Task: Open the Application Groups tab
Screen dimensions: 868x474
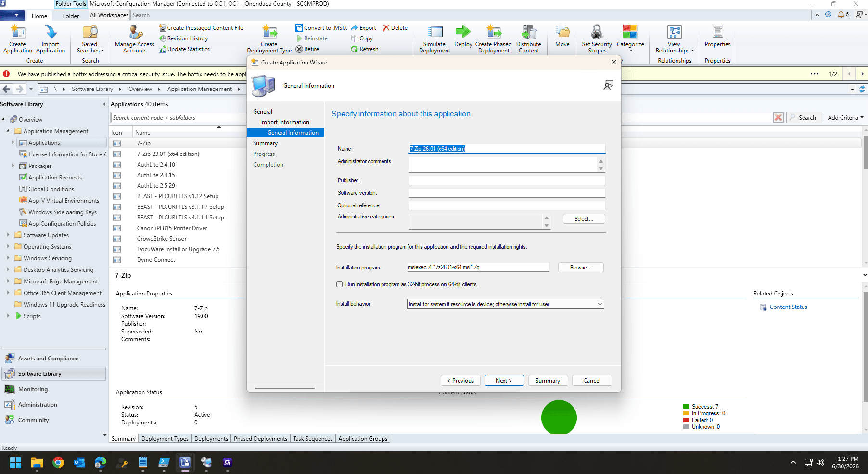Action: pos(363,439)
